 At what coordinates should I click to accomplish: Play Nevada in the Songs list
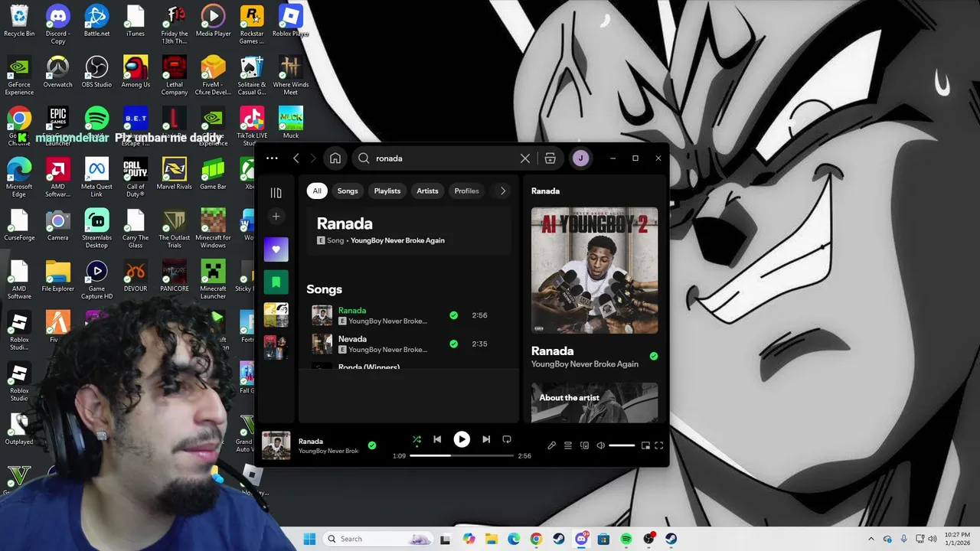(352, 339)
